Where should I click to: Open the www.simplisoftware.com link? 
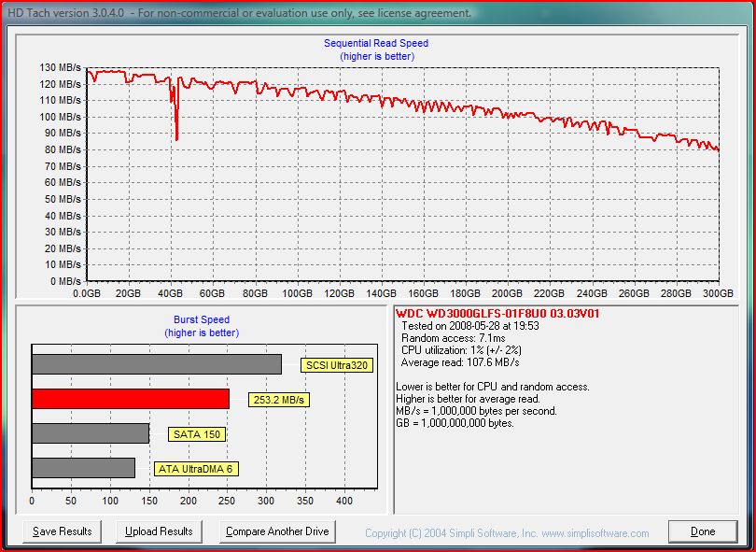[595, 533]
